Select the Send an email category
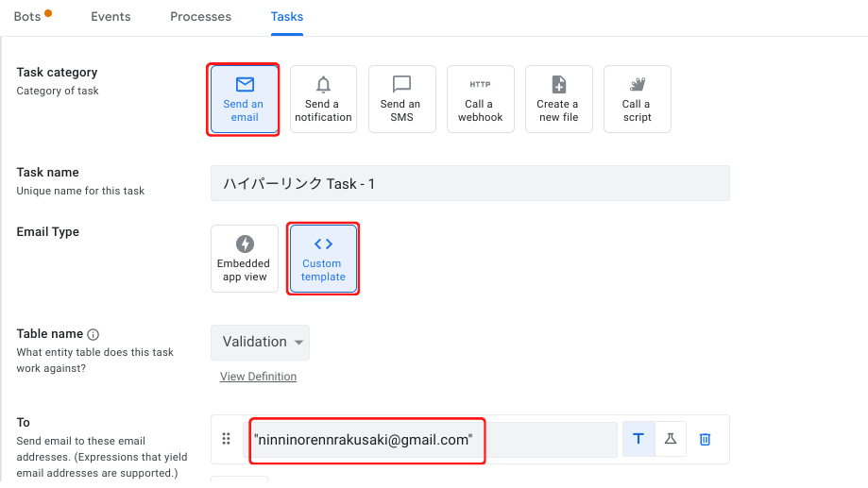The height and width of the screenshot is (488, 868). (244, 99)
